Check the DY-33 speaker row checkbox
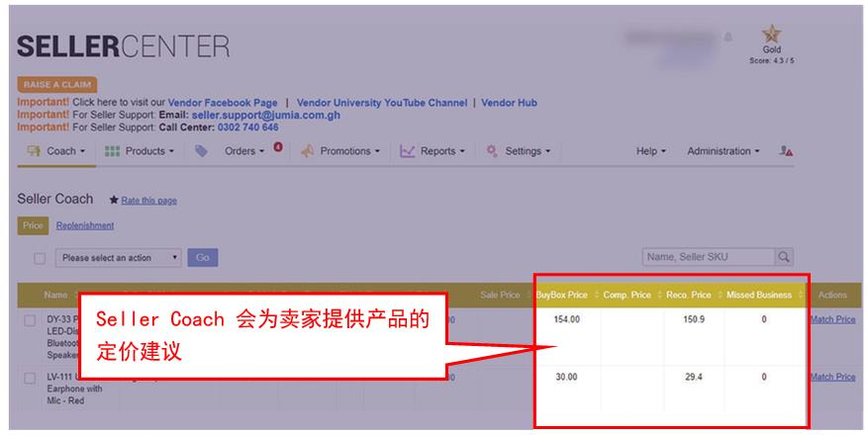Viewport: 868px width, 435px height. tap(30, 320)
